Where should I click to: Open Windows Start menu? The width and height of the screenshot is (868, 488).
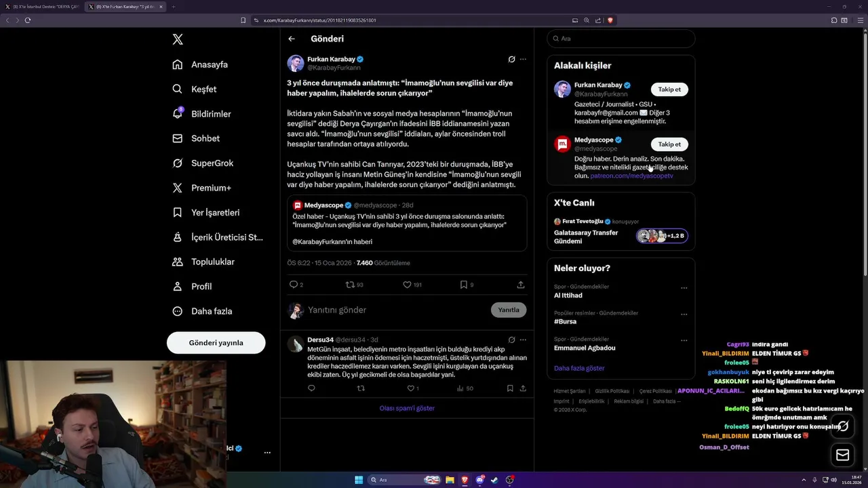[x=359, y=480]
